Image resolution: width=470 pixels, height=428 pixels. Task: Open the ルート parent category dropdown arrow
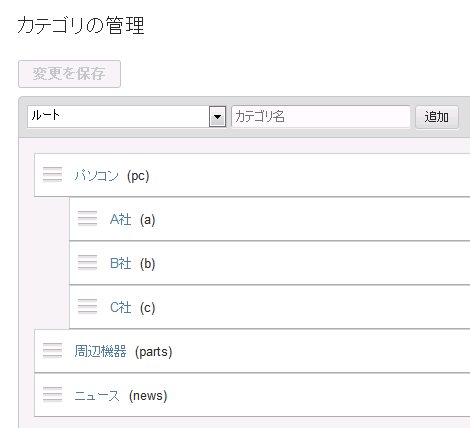[217, 117]
